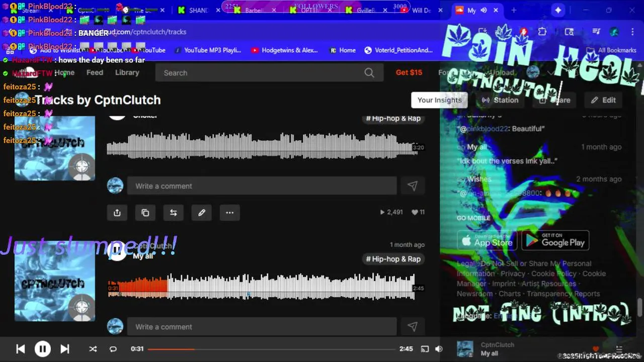
Task: Click the My all Hip-hop & Rap tag
Action: point(393,259)
